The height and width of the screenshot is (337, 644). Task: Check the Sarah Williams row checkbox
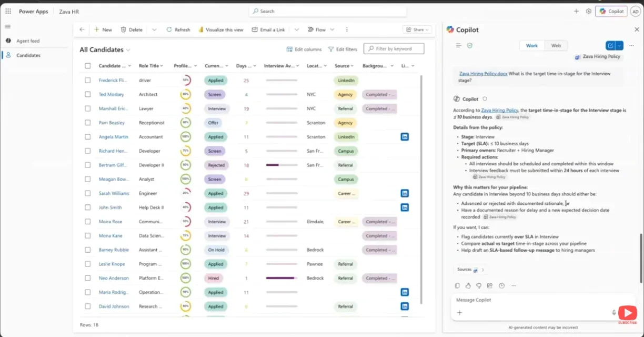click(87, 193)
